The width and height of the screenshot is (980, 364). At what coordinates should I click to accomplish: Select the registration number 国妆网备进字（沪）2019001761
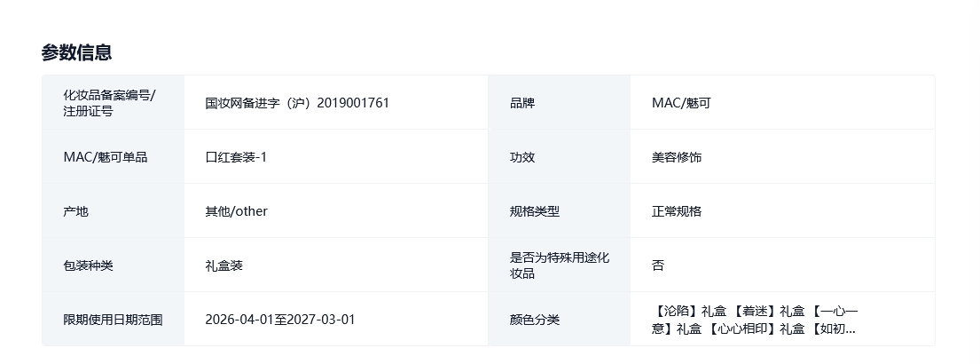click(297, 103)
